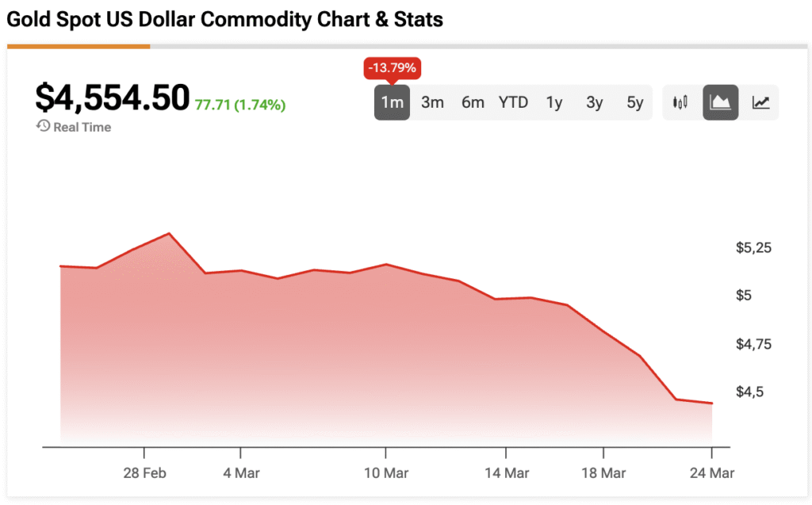Image resolution: width=812 pixels, height=505 pixels.
Task: Click the highlighted dark area chart button
Action: tap(719, 102)
